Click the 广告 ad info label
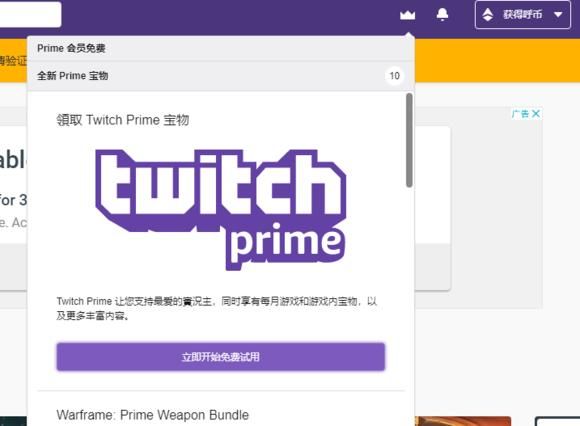This screenshot has height=426, width=580. point(521,114)
